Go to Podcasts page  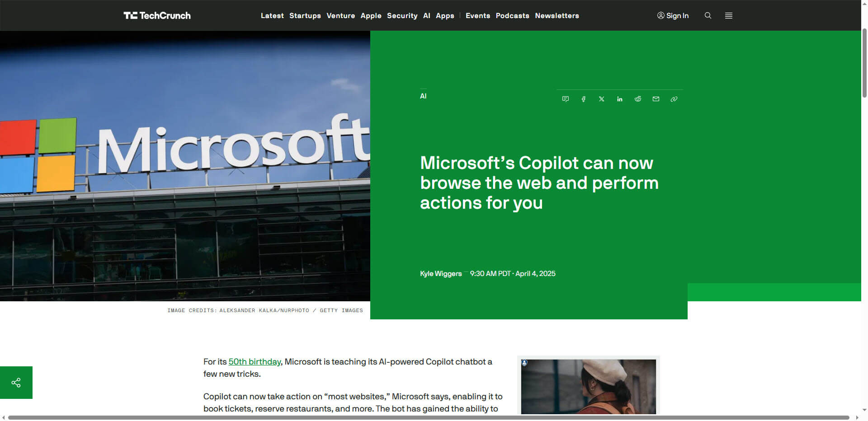(x=512, y=15)
